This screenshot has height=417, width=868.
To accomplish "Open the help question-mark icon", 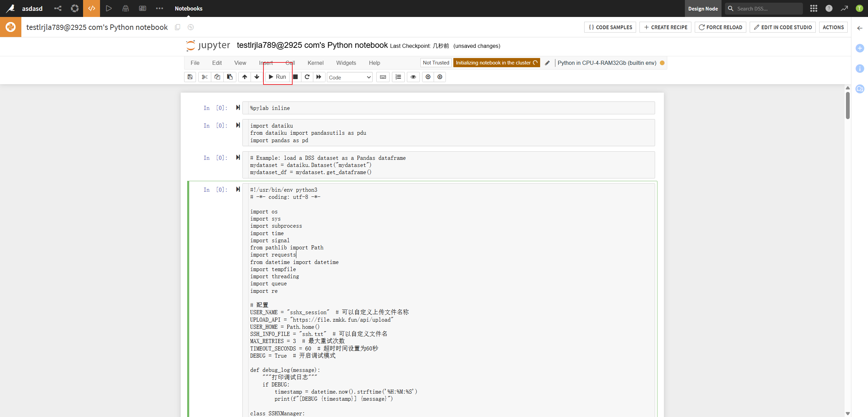I will pyautogui.click(x=829, y=8).
